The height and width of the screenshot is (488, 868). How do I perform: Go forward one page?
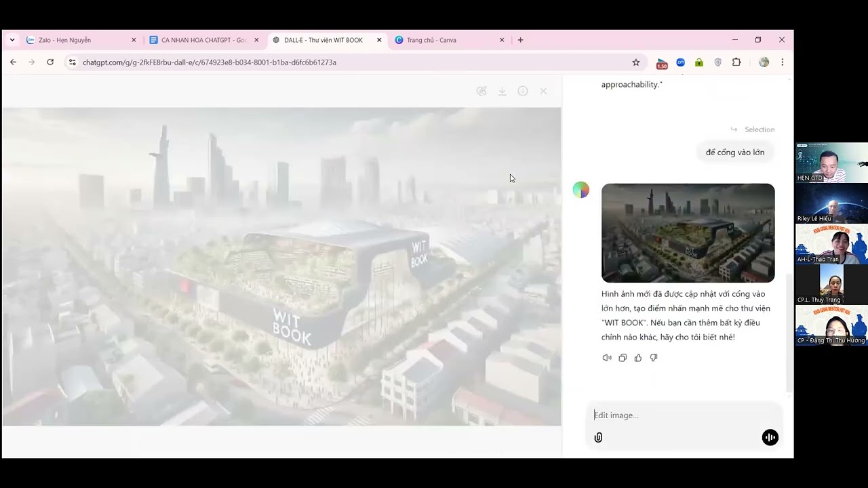point(31,62)
